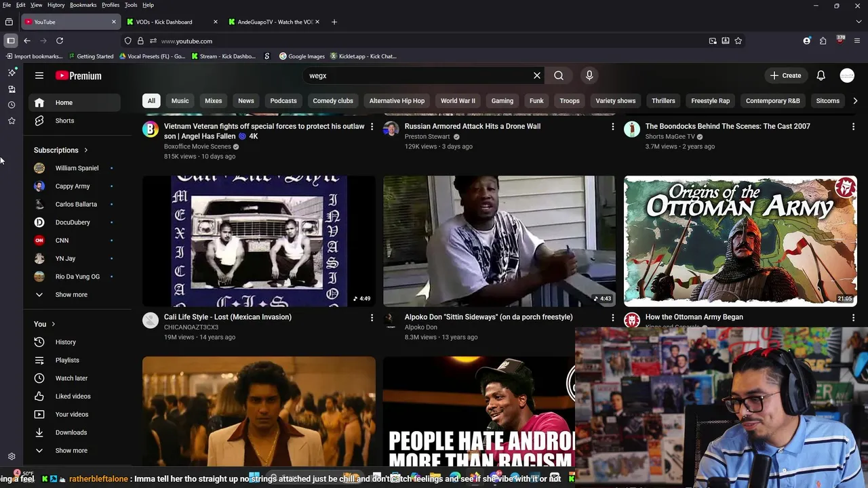868x488 pixels.
Task: Select the Podcasts filter chip
Action: [x=283, y=101]
